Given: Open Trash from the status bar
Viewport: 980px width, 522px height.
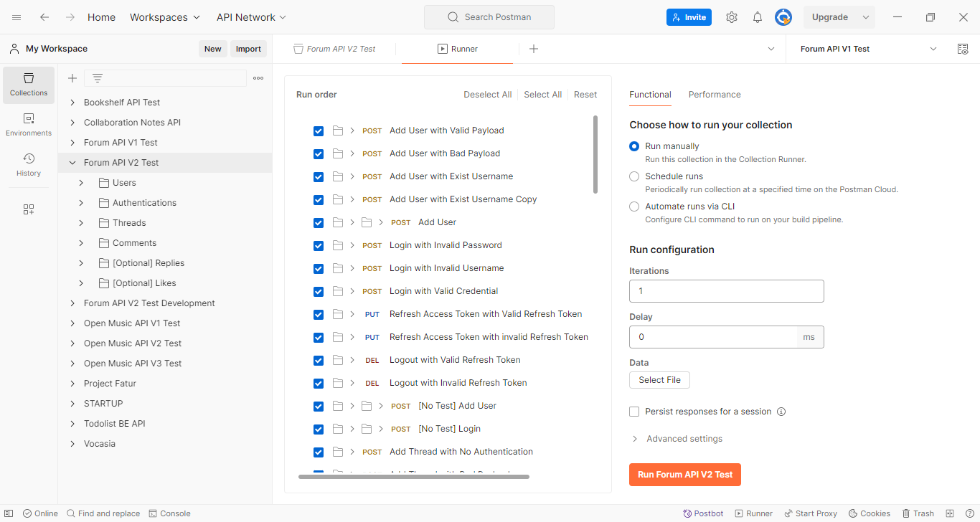Looking at the screenshot, I should click(918, 513).
